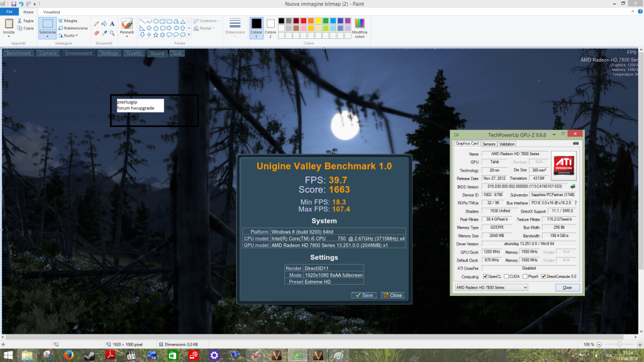Viewport: 644px width, 362px height.
Task: Check the PhysX option
Action: (526, 277)
